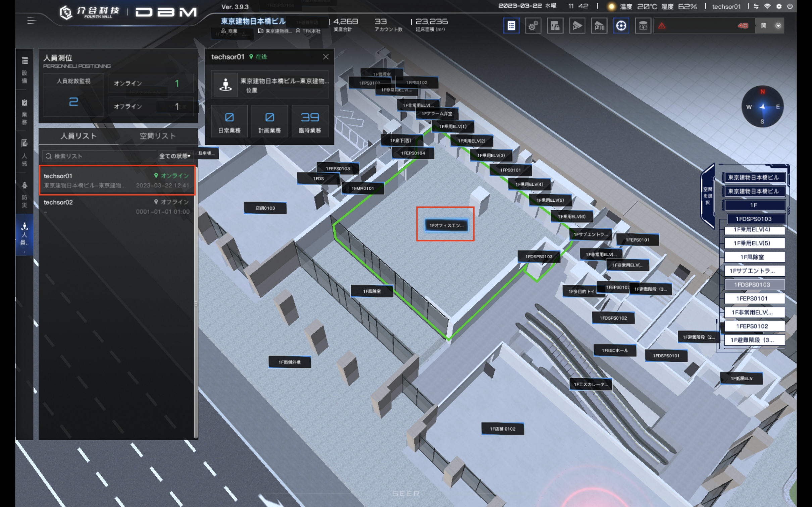Click the list view toolbar icon
The width and height of the screenshot is (812, 507).
pos(511,26)
